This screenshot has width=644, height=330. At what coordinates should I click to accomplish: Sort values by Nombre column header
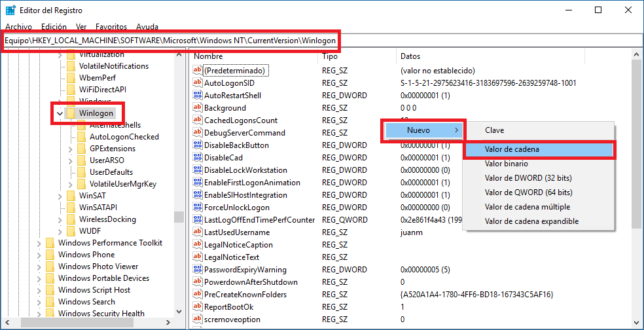(254, 56)
